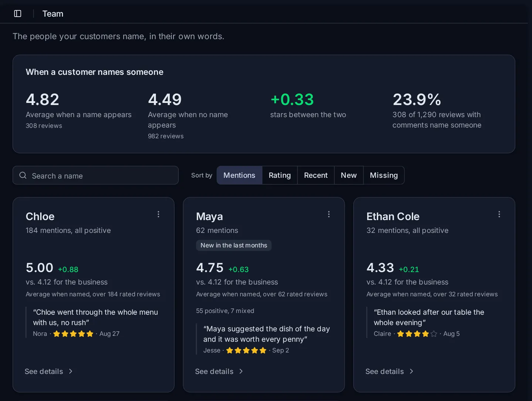Click the 23.9% statistic
The height and width of the screenshot is (401, 532).
[x=417, y=99]
